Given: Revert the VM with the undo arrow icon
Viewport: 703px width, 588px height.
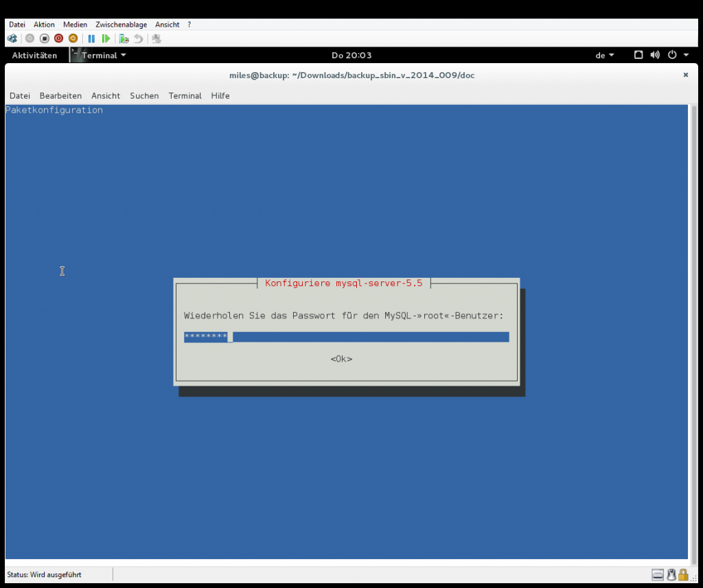Looking at the screenshot, I should tap(138, 38).
